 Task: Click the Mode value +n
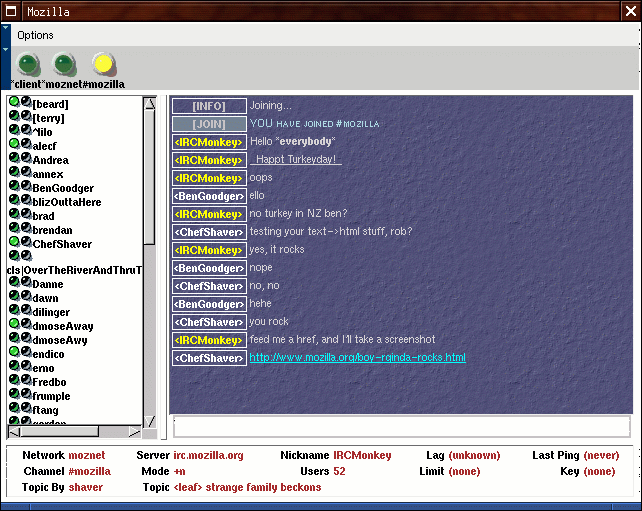click(x=179, y=471)
